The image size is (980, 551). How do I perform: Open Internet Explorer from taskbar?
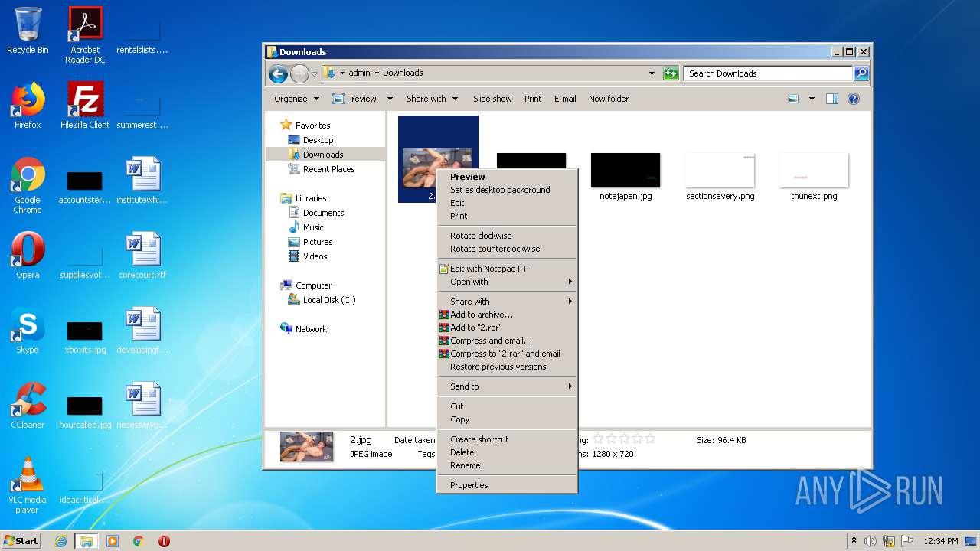60,541
